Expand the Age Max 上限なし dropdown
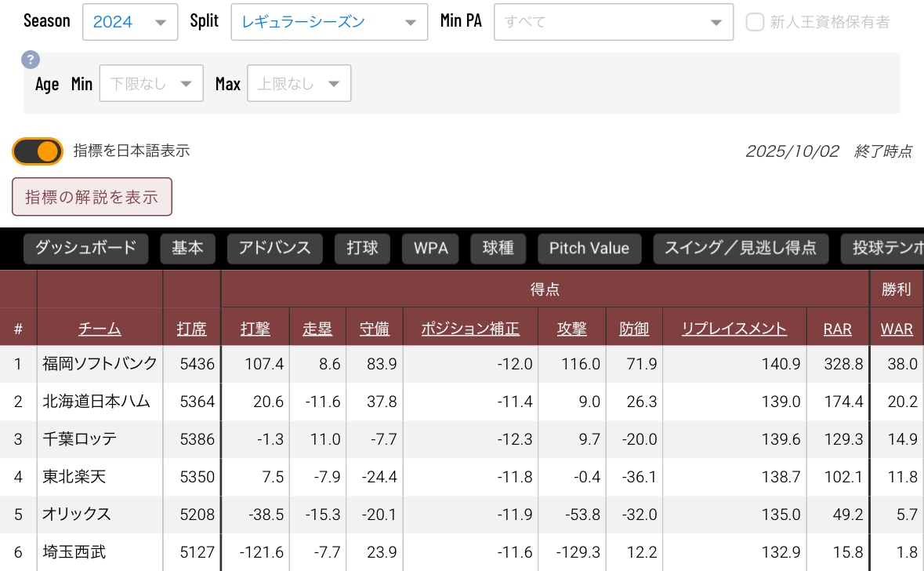The width and height of the screenshot is (924, 571). 299,83
